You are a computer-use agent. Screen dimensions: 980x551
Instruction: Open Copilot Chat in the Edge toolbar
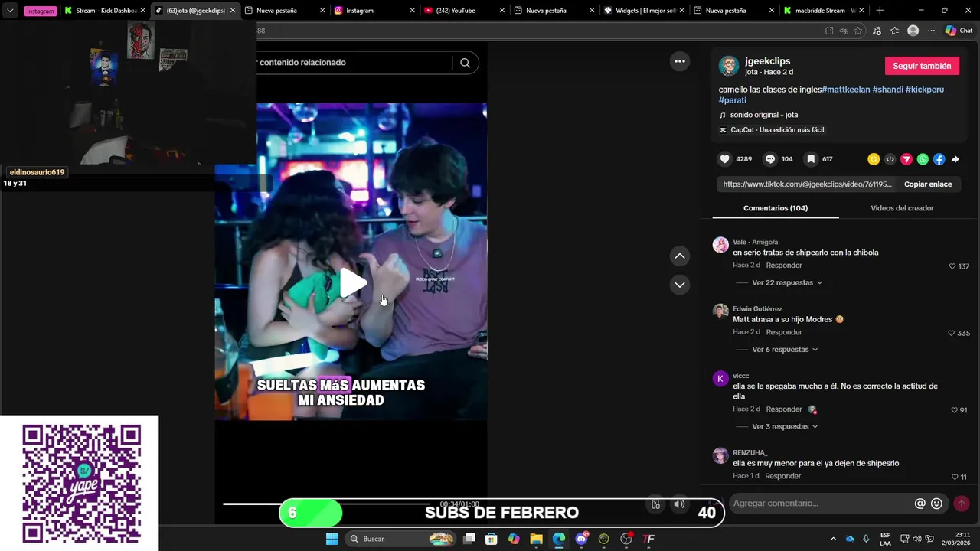[959, 31]
